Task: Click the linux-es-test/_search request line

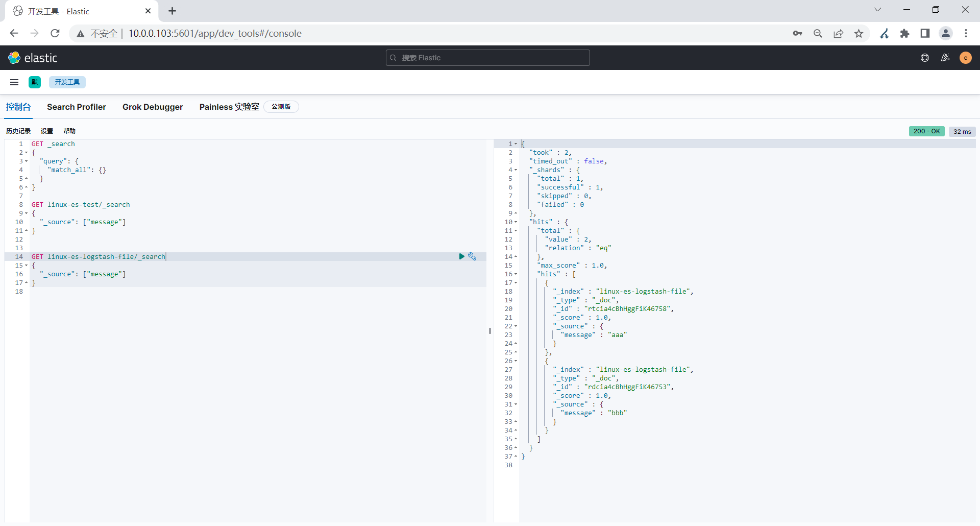Action: tap(81, 205)
